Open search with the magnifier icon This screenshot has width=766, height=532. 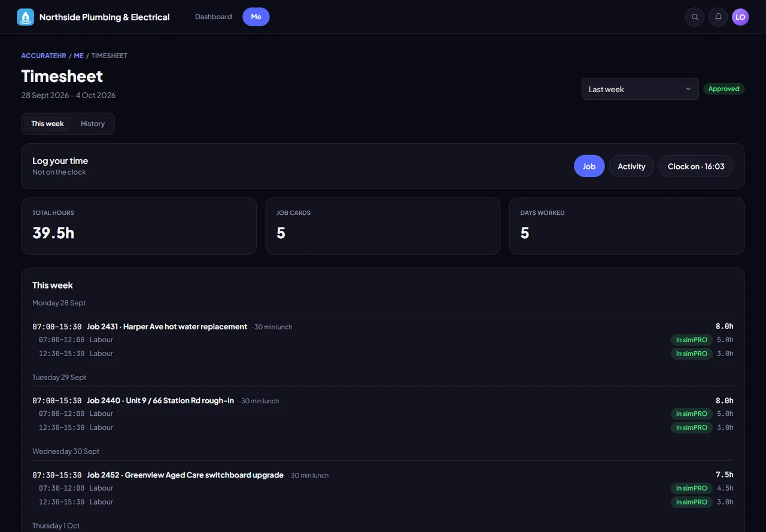click(695, 17)
